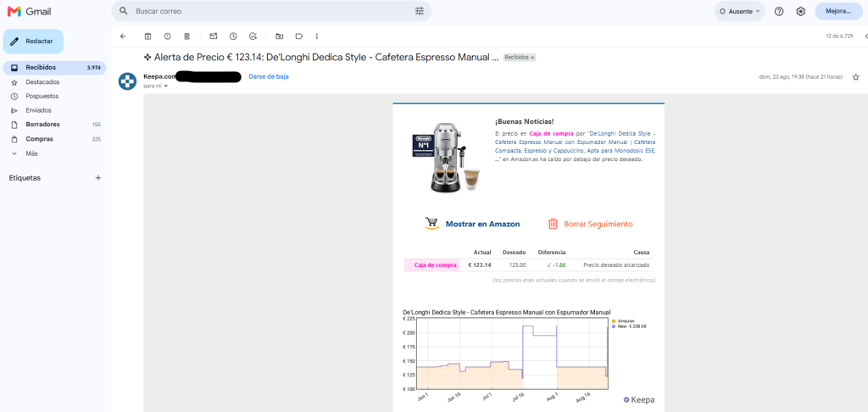Open Borradores drafts folder
Image resolution: width=868 pixels, height=412 pixels.
click(54, 125)
